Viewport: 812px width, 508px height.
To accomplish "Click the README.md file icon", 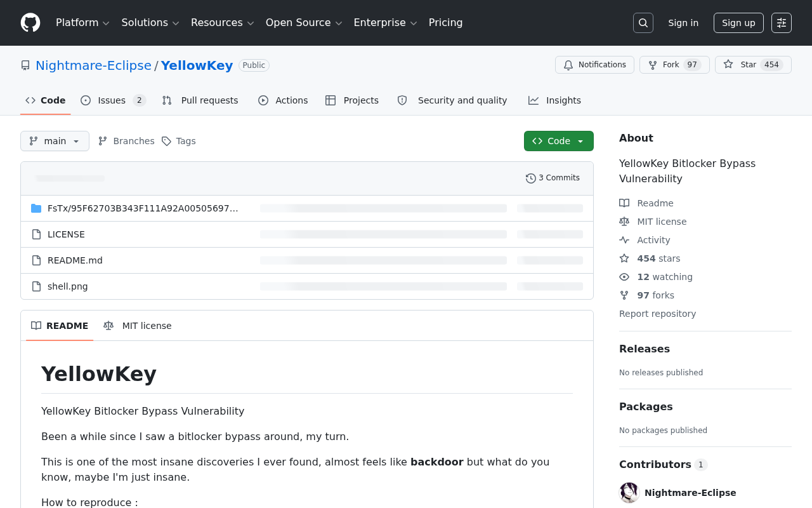I will [36, 260].
